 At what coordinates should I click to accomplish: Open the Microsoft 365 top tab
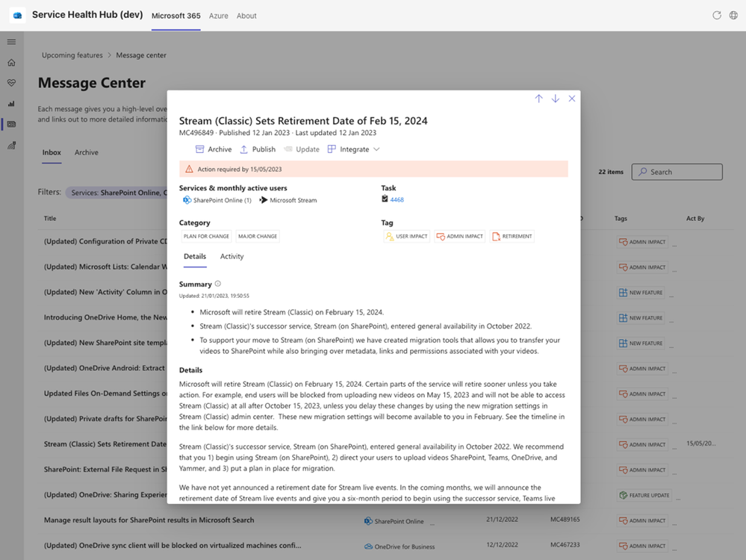[x=176, y=16]
